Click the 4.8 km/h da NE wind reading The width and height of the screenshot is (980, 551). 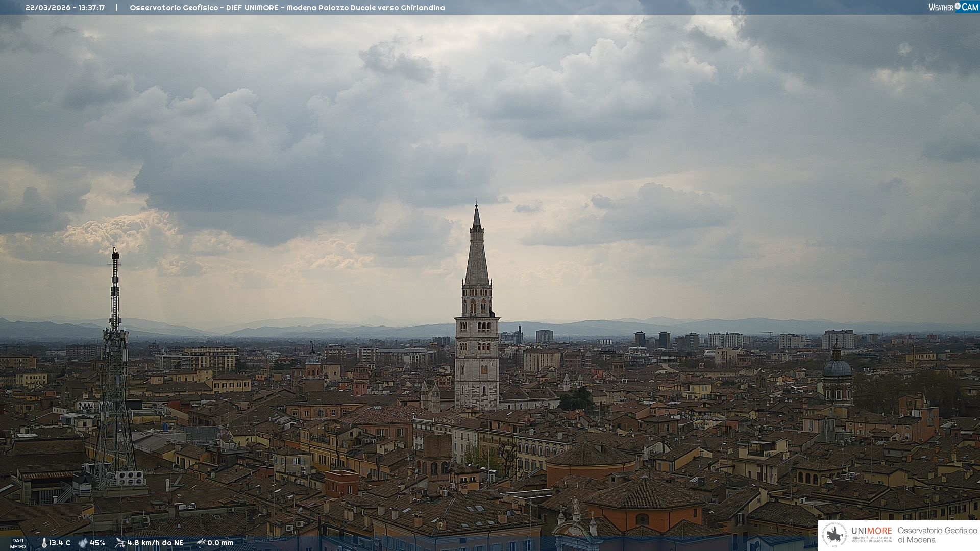tap(155, 543)
